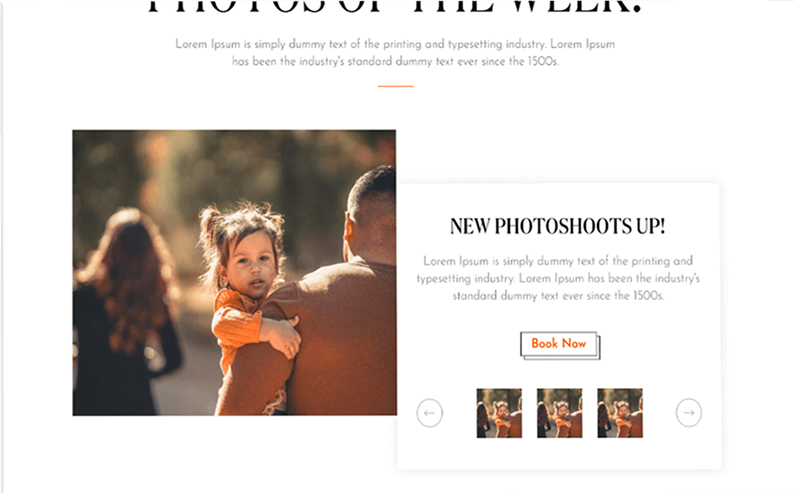Click the description paragraph inside the white card
This screenshot has height=493, width=794.
tap(558, 278)
